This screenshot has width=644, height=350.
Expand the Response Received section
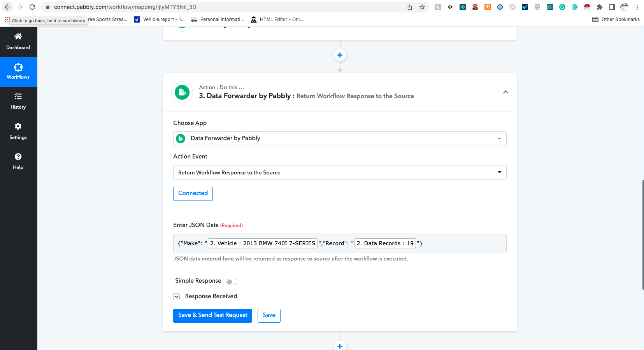click(x=177, y=297)
